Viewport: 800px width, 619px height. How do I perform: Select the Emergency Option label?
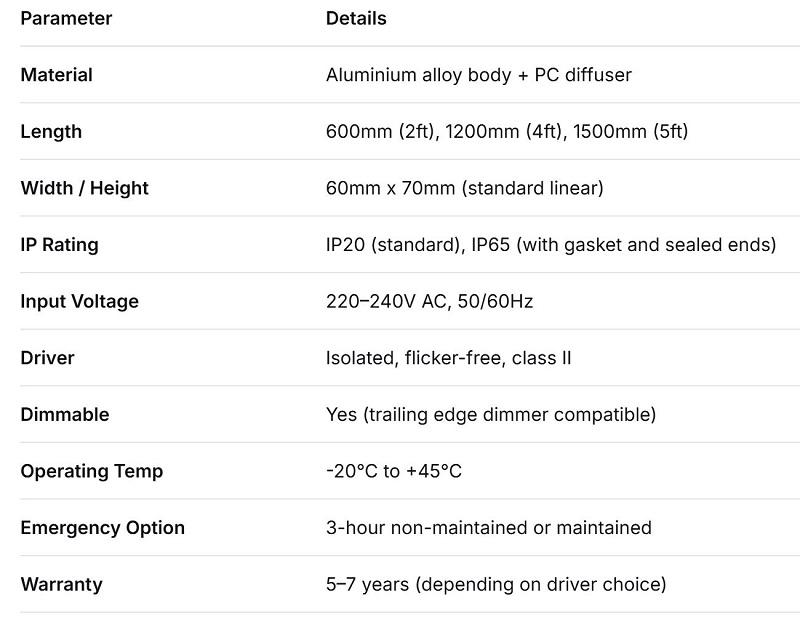[102, 527]
